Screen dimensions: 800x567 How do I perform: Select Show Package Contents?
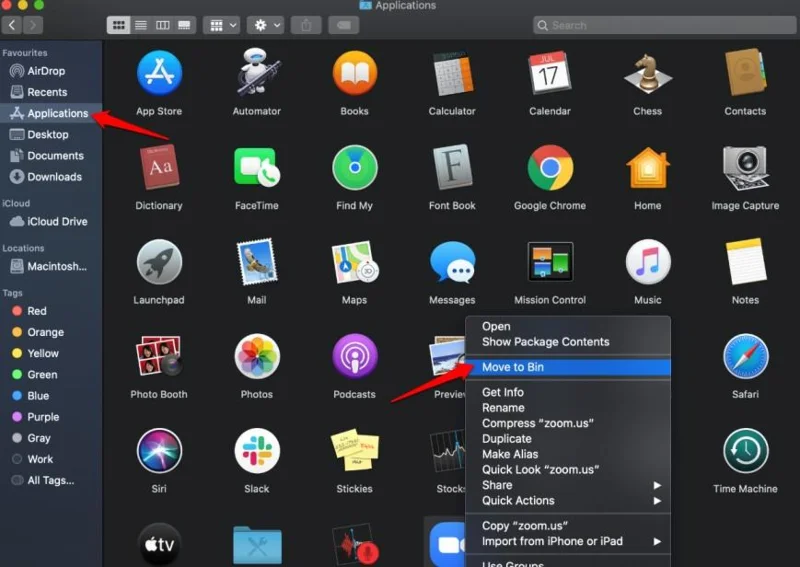[x=568, y=342]
